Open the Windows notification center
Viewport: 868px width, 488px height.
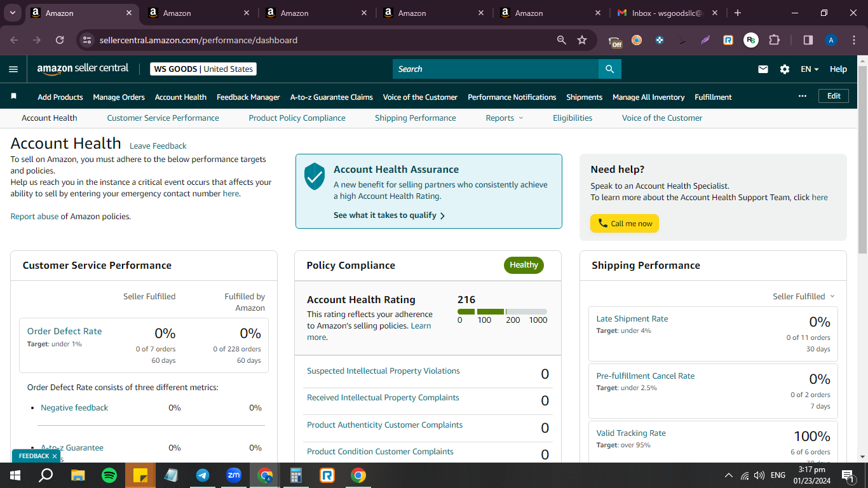tap(846, 475)
